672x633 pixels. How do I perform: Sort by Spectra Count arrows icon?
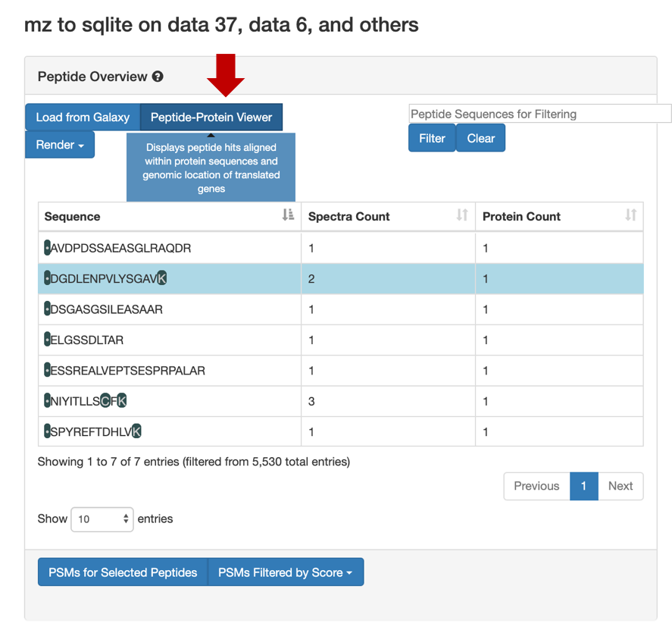[x=462, y=215]
